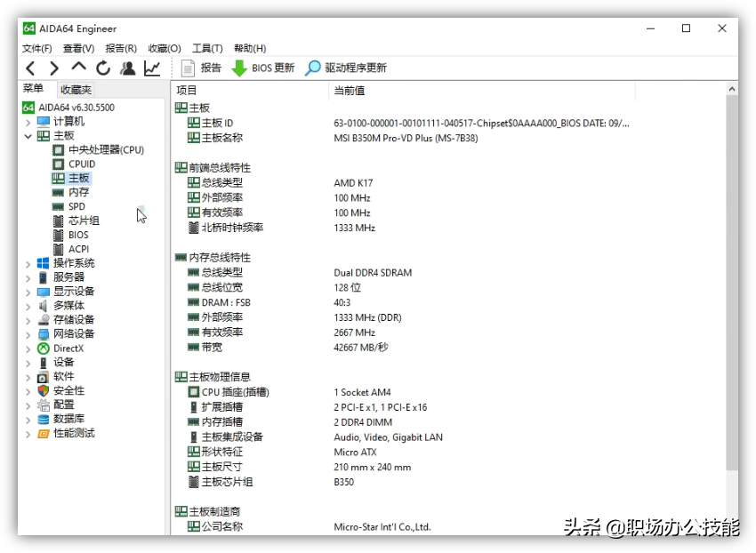
Task: Click the AIDA64 v6.30.5500 root node
Action: (69, 108)
